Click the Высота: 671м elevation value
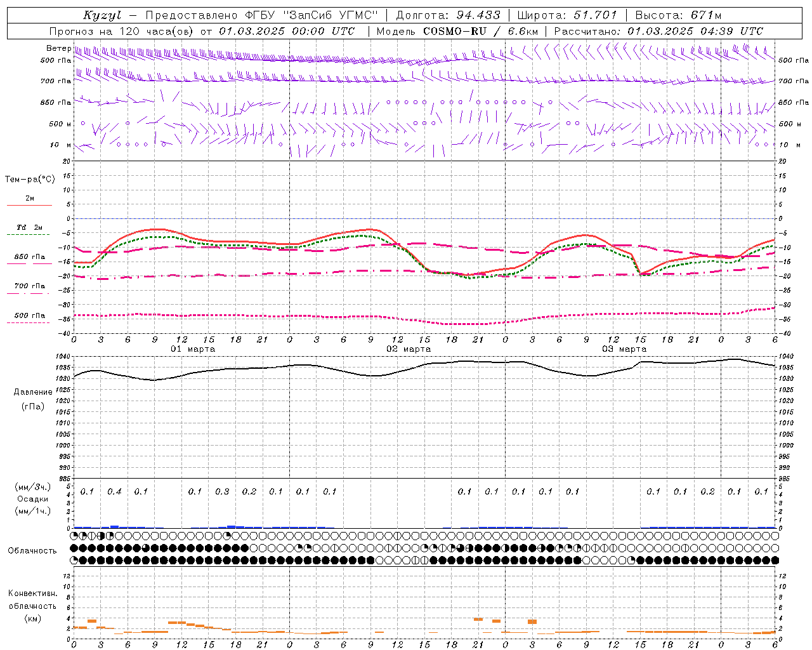The image size is (812, 650). pos(678,15)
